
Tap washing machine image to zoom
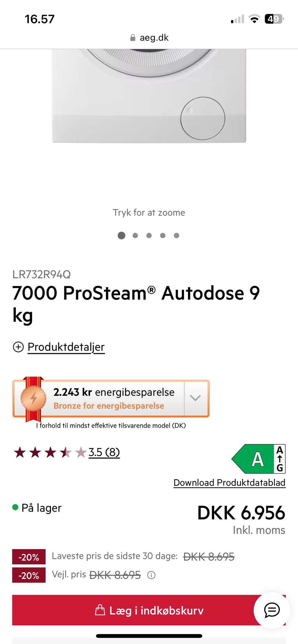(x=149, y=96)
